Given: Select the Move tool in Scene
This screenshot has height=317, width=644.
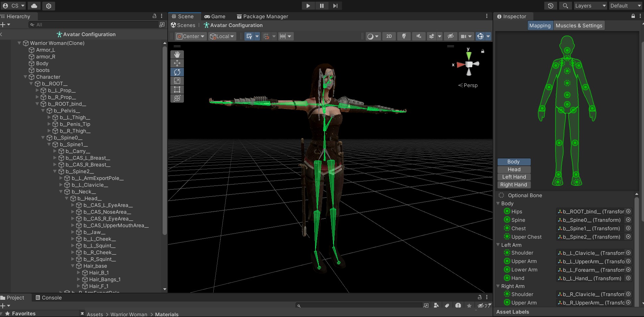Looking at the screenshot, I should click(177, 63).
